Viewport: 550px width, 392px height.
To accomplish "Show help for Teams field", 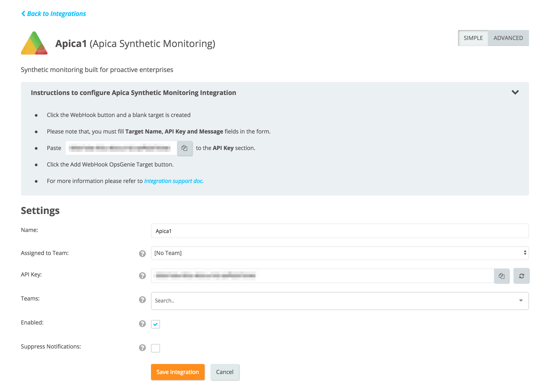I will click(x=142, y=299).
